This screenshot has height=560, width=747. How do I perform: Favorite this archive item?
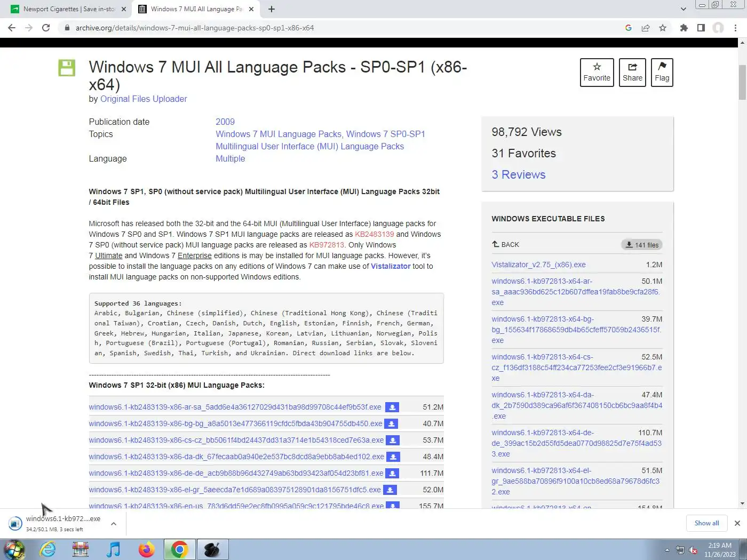597,73
